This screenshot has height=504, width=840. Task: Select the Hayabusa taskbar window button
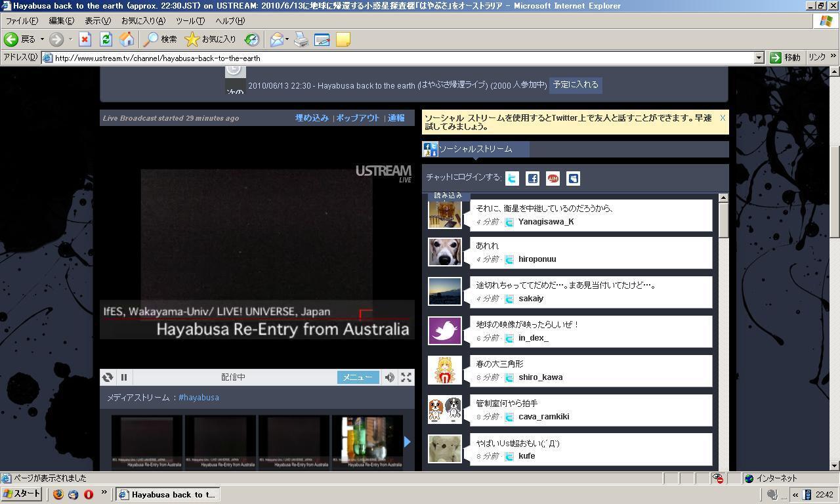pyautogui.click(x=167, y=495)
